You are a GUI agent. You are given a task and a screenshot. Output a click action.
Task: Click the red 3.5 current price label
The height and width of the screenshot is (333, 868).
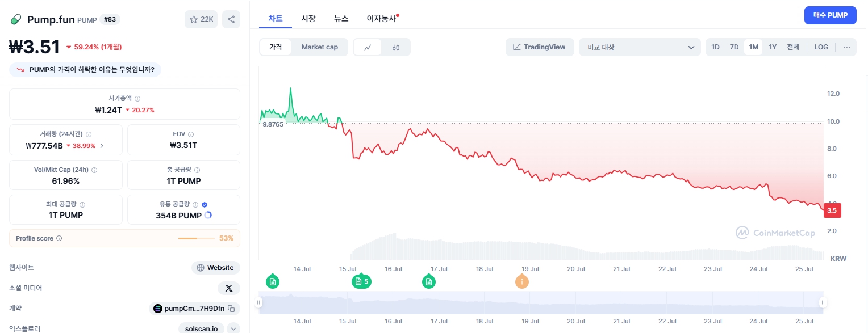coord(832,210)
